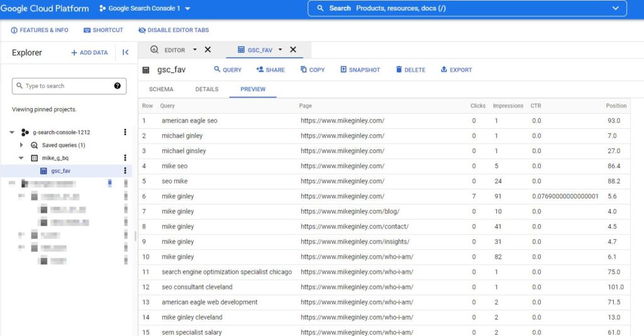Delete the gsc_fav table
Viewport: 644px width, 336px height.
[410, 70]
